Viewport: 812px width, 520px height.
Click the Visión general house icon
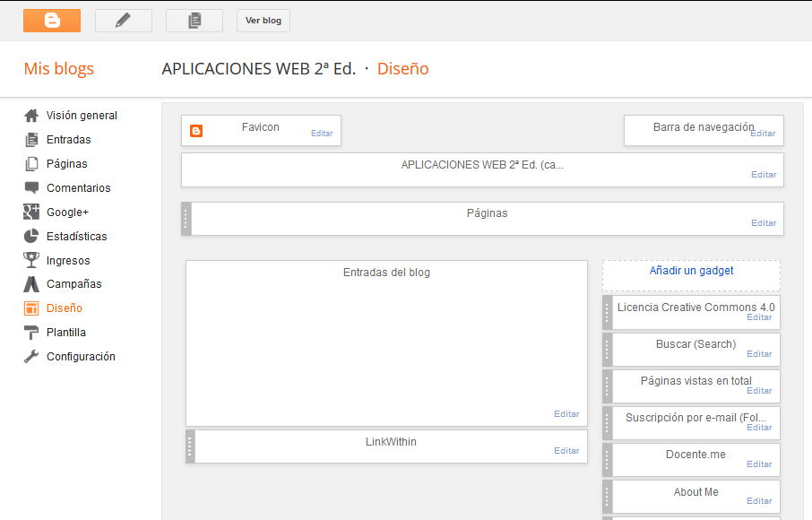point(31,116)
